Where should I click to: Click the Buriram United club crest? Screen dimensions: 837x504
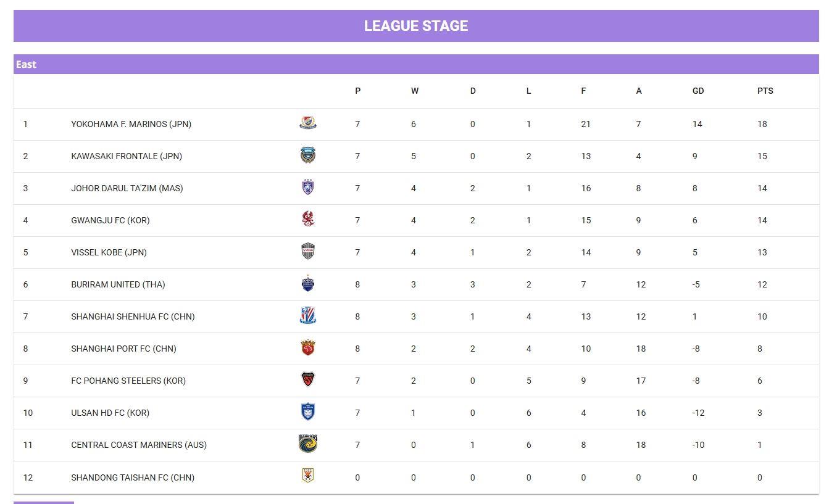[308, 284]
